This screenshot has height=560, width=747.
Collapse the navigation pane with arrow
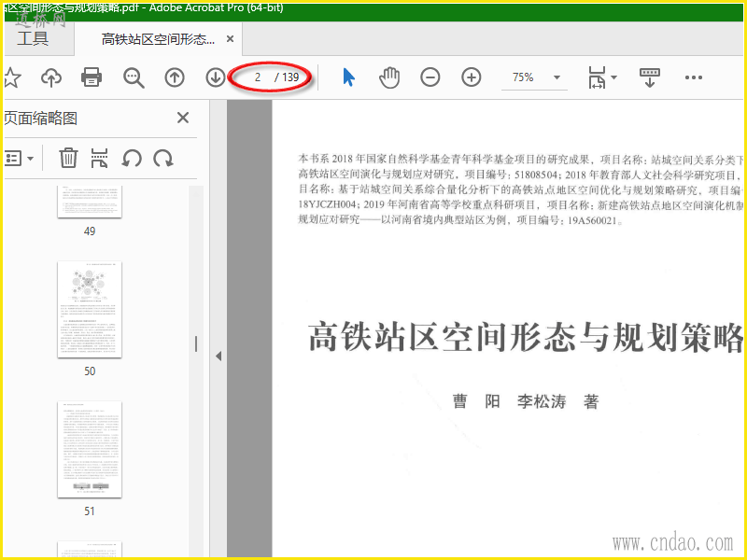point(218,357)
